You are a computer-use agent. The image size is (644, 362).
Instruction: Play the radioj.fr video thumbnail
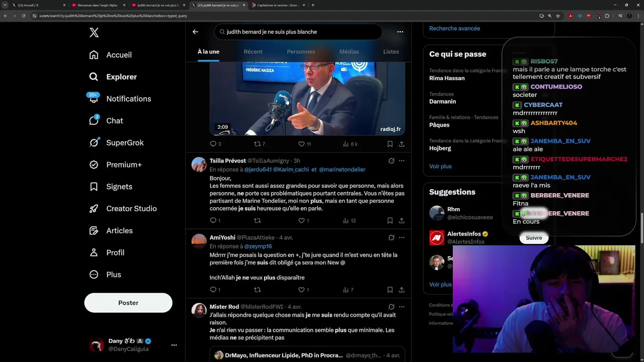[307, 99]
